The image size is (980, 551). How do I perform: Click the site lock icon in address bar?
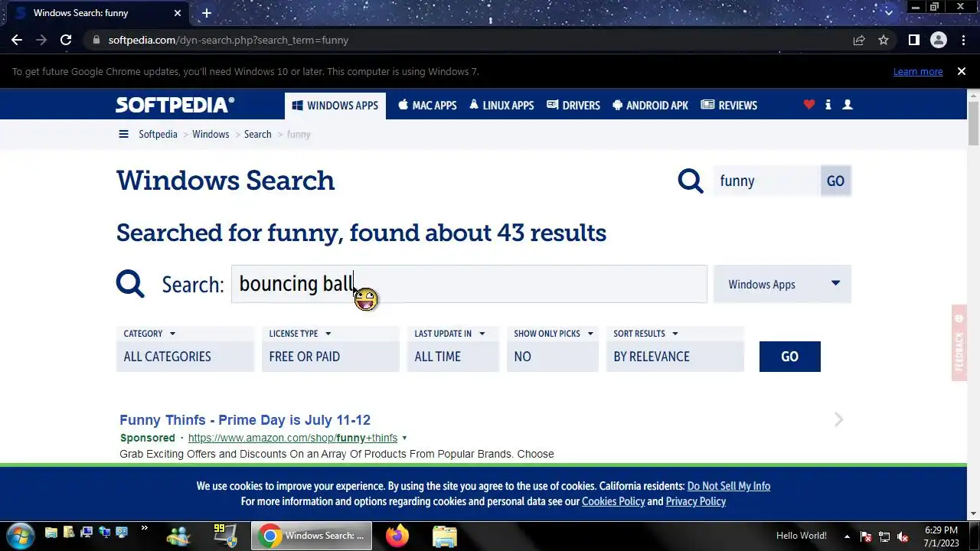tap(96, 40)
